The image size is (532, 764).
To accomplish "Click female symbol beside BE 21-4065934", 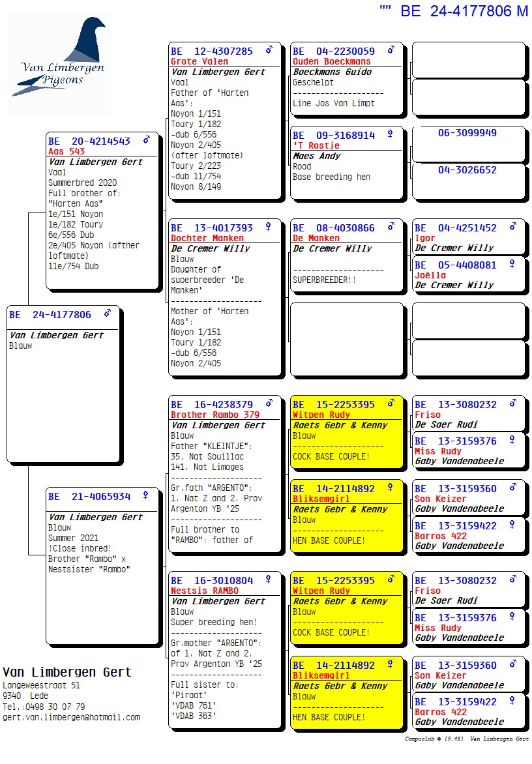I will (x=145, y=495).
